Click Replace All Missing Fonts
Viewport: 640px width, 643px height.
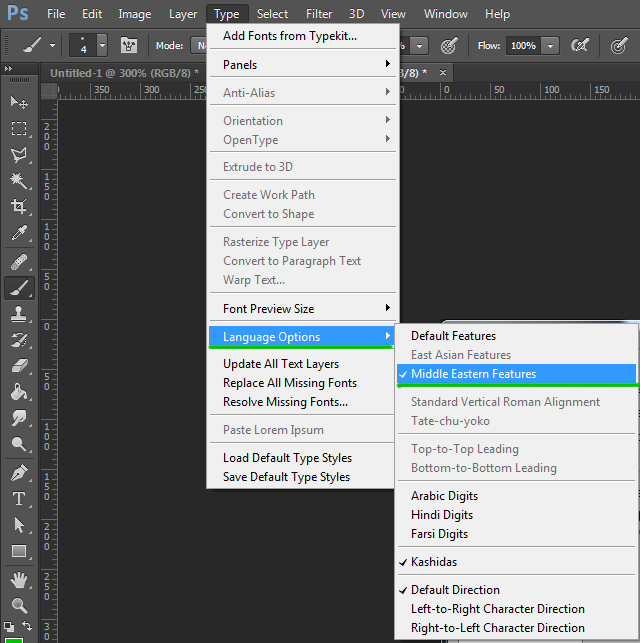pyautogui.click(x=301, y=383)
